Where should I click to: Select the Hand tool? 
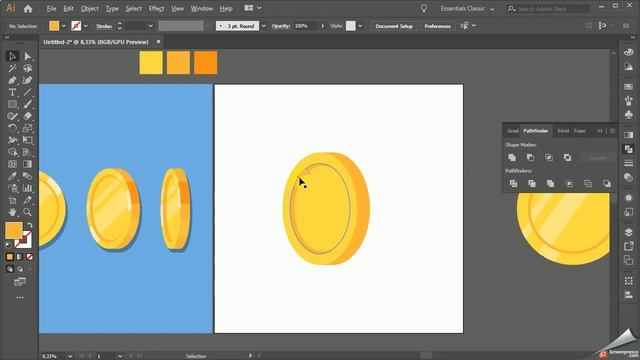coord(12,212)
